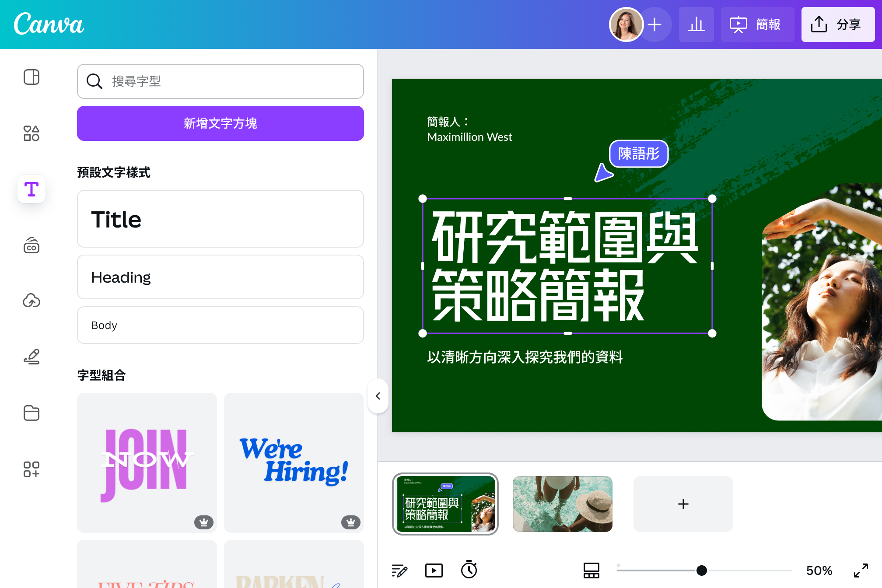Click the 分享 share button
The width and height of the screenshot is (882, 588).
coord(838,24)
